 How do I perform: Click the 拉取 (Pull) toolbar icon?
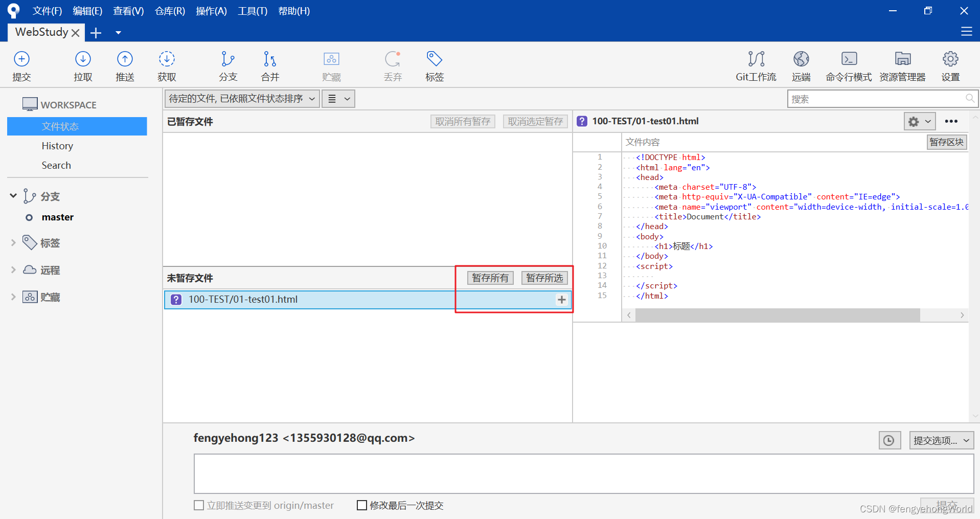tap(83, 66)
